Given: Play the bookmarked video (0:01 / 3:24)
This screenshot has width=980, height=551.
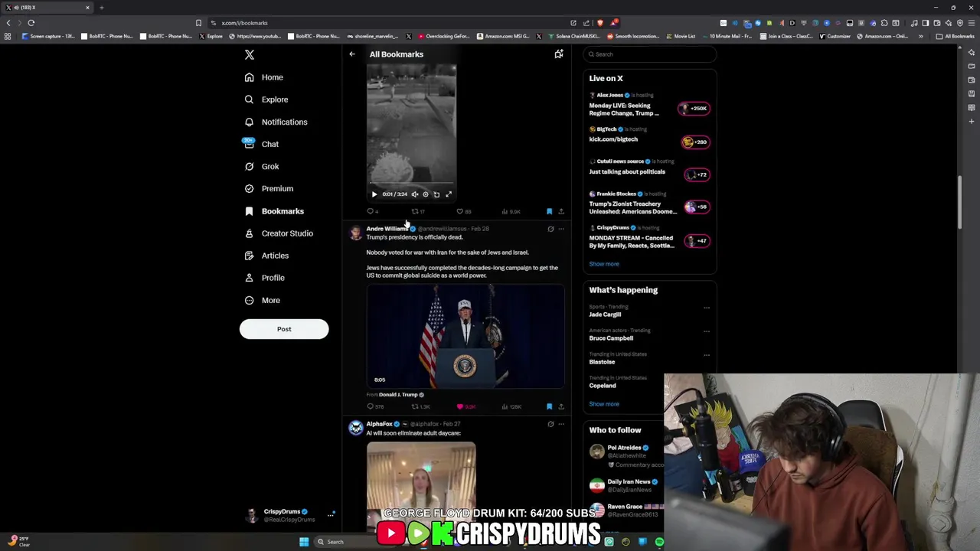Looking at the screenshot, I should [x=374, y=194].
